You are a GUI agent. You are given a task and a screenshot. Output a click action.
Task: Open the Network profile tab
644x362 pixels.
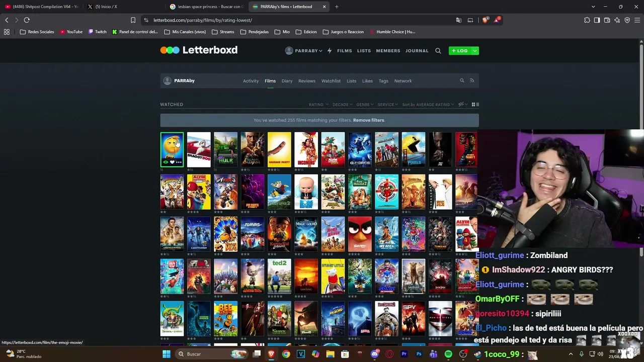click(x=403, y=81)
